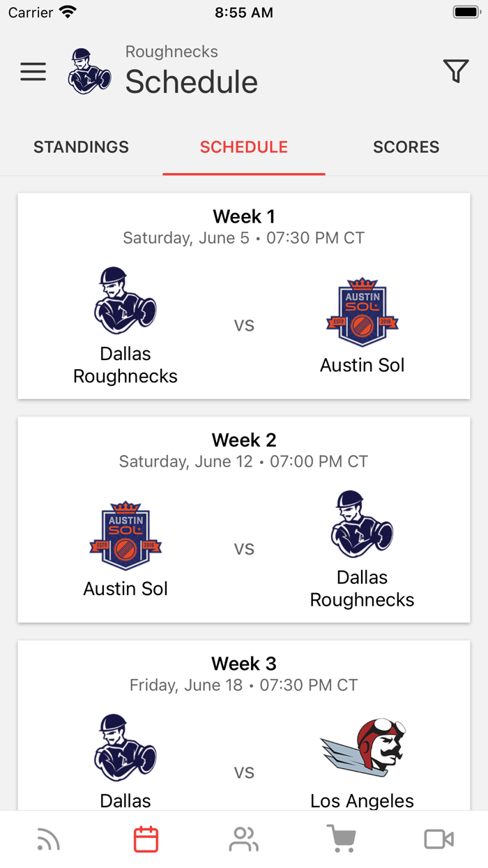Open the Week 2 game details
Image resolution: width=488 pixels, height=868 pixels.
(243, 519)
